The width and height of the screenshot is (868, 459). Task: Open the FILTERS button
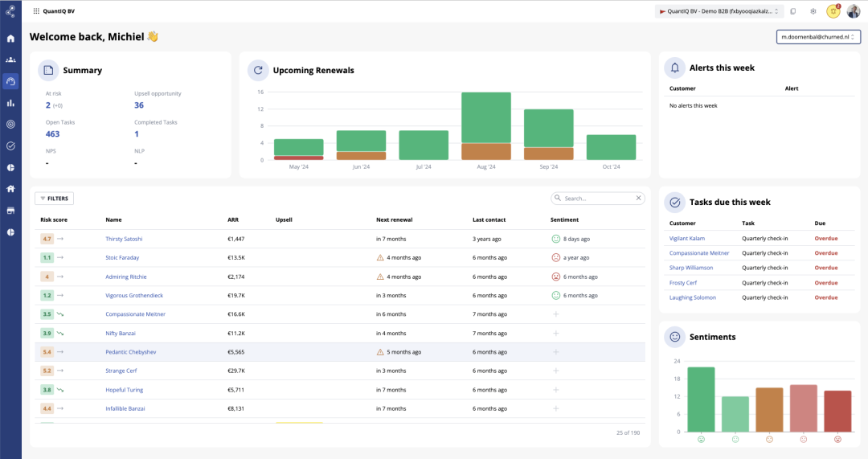55,199
